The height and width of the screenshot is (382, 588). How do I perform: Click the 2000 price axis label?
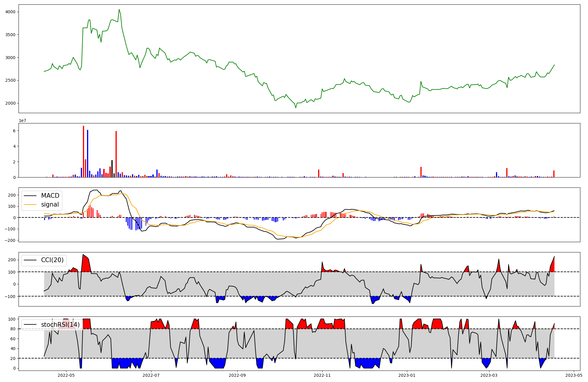click(10, 103)
